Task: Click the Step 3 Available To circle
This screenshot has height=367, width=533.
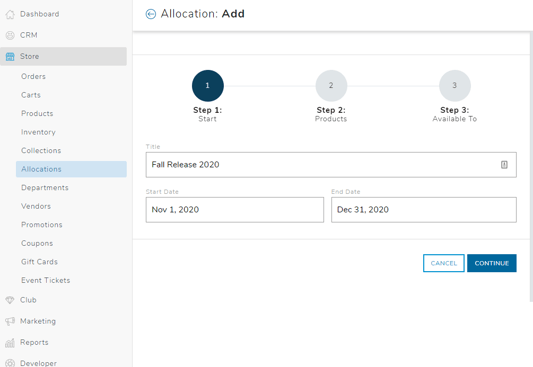Action: click(455, 86)
